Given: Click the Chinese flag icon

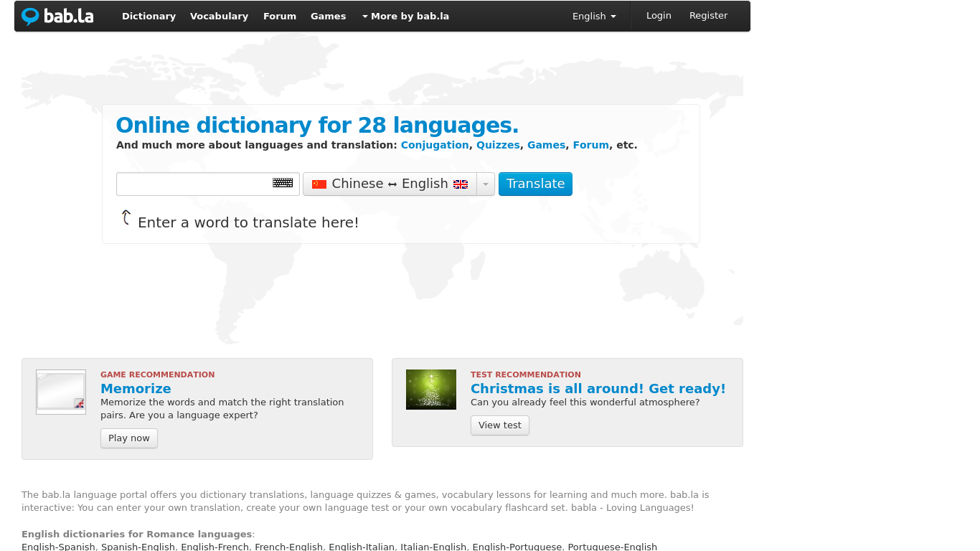Looking at the screenshot, I should [x=319, y=184].
